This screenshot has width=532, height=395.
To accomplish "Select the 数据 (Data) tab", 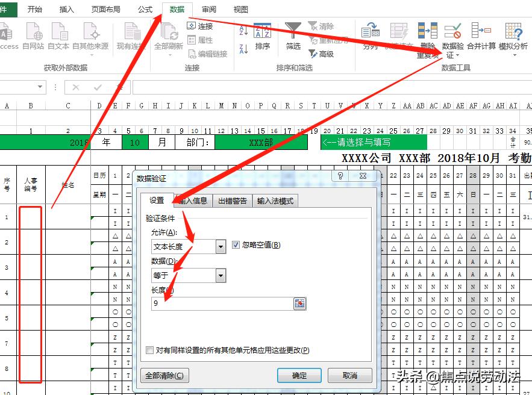I will click(x=177, y=9).
